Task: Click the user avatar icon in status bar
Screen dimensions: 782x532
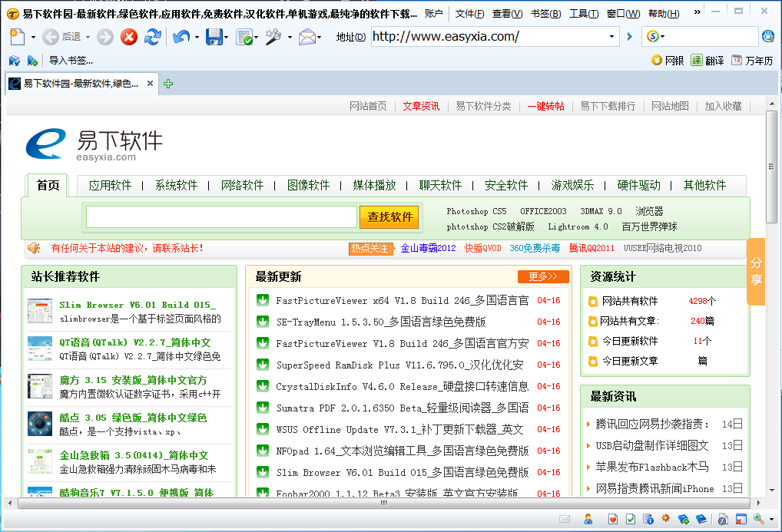Action: tap(588, 520)
